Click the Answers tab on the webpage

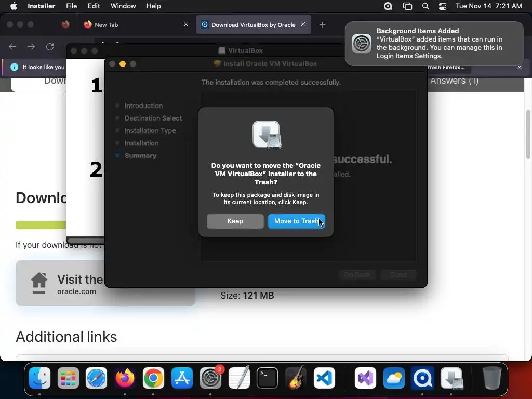pos(454,81)
